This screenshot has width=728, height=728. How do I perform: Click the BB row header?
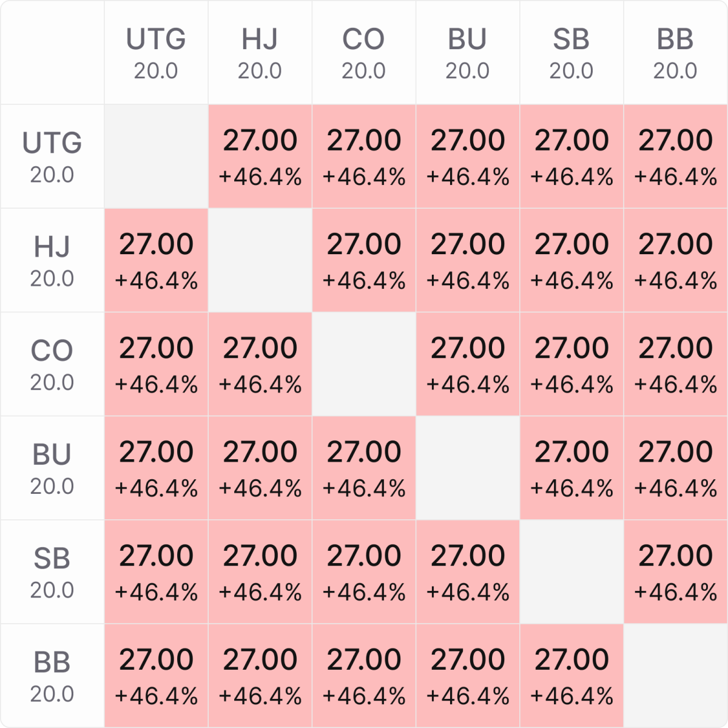pos(52,675)
